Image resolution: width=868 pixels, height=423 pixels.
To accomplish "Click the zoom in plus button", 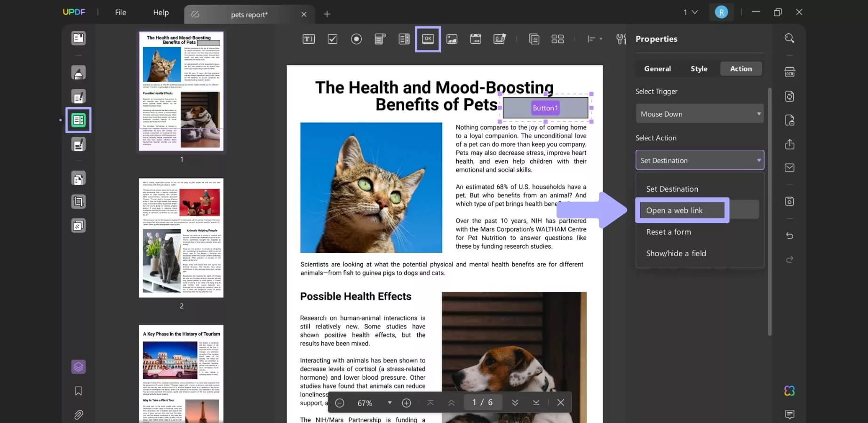I will (x=406, y=403).
